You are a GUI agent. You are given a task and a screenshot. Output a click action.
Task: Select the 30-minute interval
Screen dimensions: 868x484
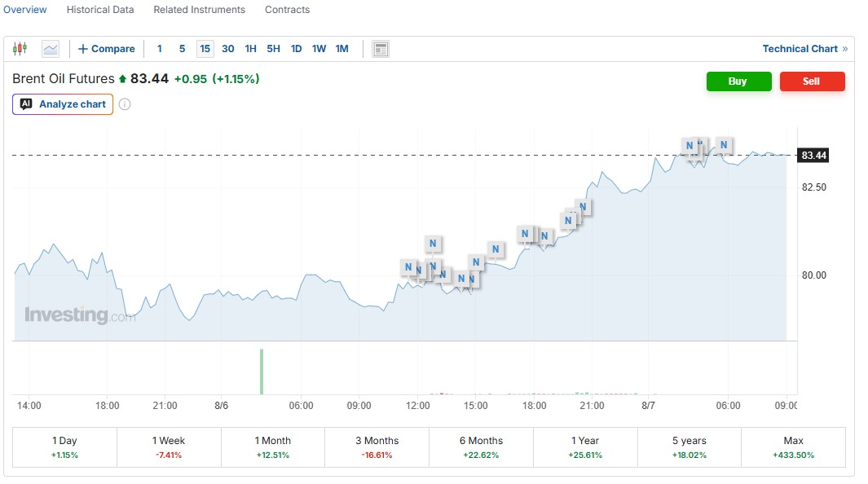(228, 49)
